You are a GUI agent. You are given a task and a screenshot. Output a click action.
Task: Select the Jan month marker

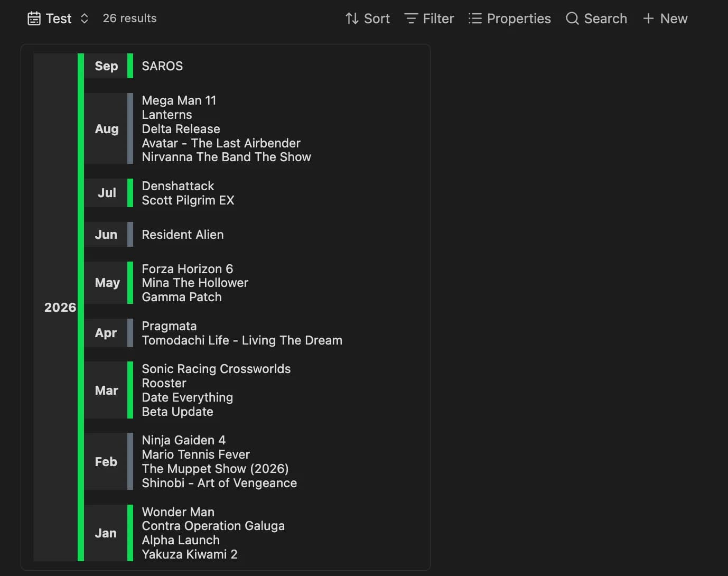click(x=106, y=533)
